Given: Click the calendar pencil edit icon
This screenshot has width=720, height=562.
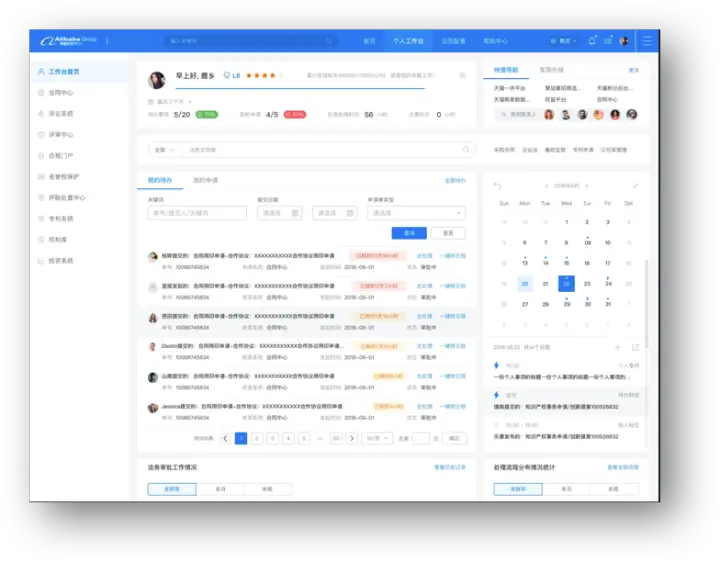Looking at the screenshot, I should 636,186.
